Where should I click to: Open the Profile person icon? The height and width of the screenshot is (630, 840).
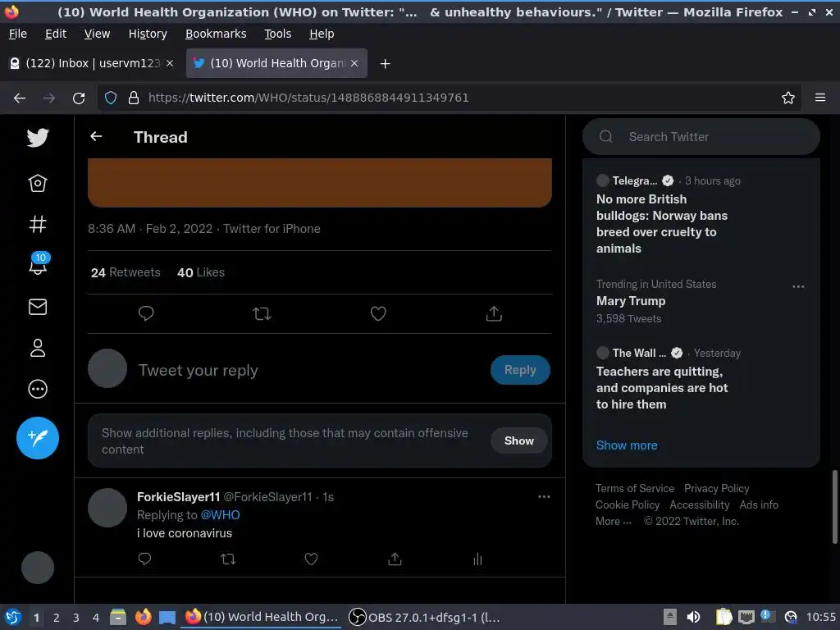[x=38, y=348]
